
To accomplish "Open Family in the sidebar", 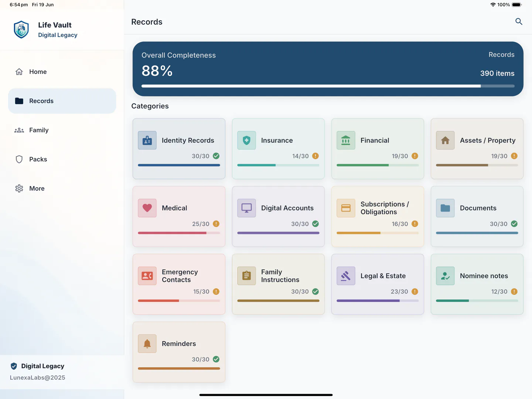I will (62, 130).
